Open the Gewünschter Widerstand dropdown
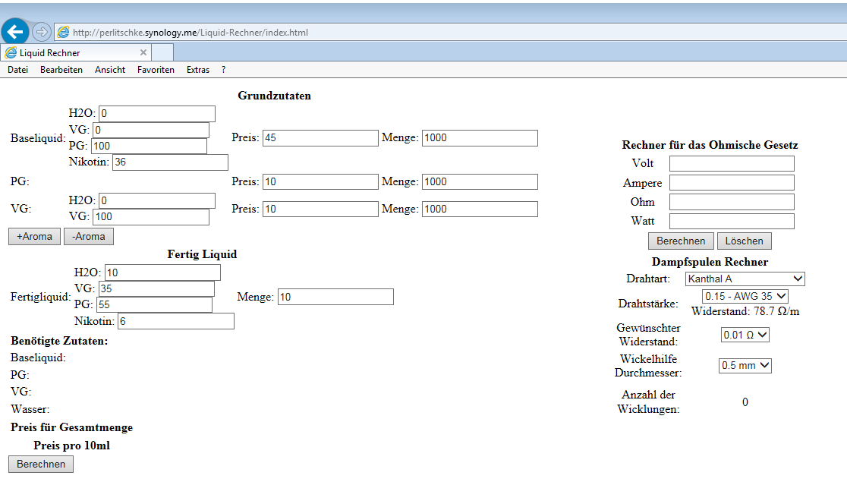Image resolution: width=847 pixels, height=504 pixels. pos(745,335)
